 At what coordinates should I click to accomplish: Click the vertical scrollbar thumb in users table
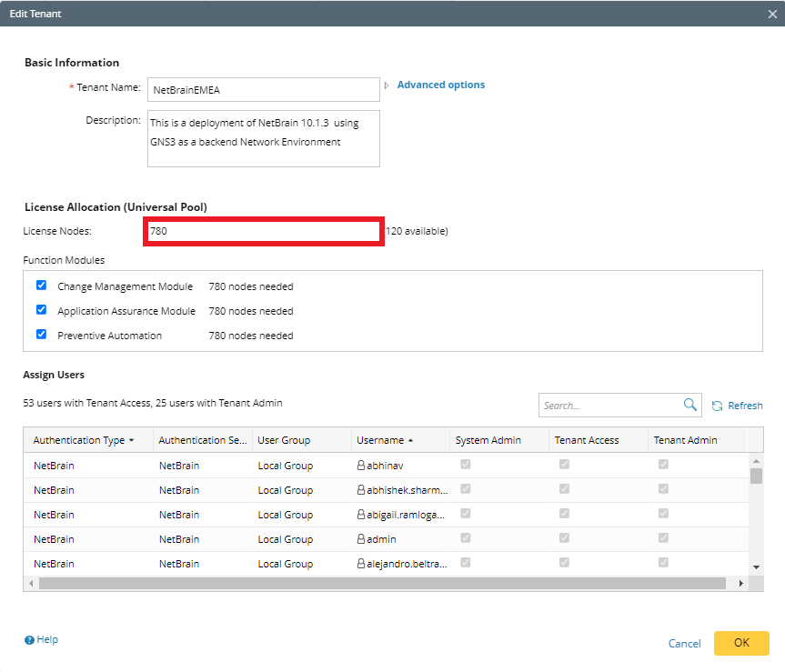[x=756, y=476]
